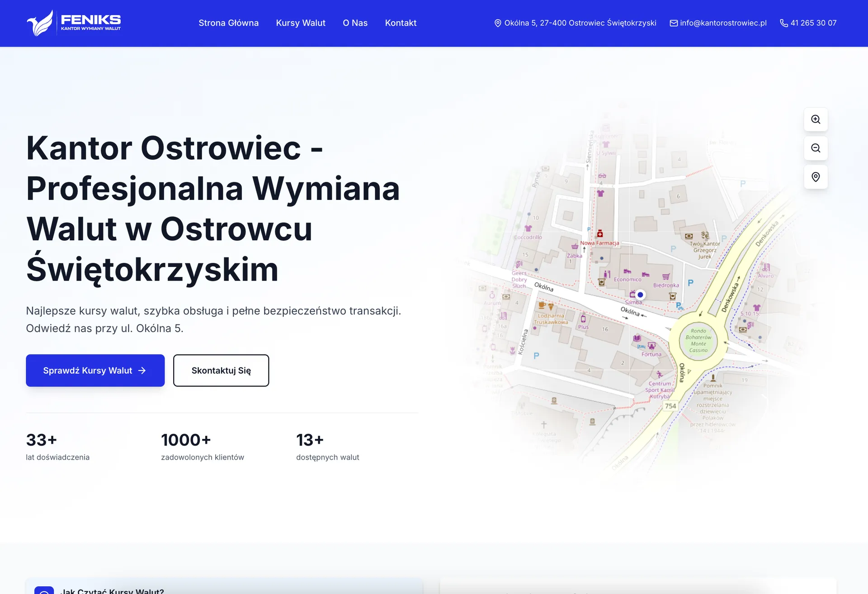Click the Feniks phoenix logo
The height and width of the screenshot is (594, 868).
[x=40, y=23]
